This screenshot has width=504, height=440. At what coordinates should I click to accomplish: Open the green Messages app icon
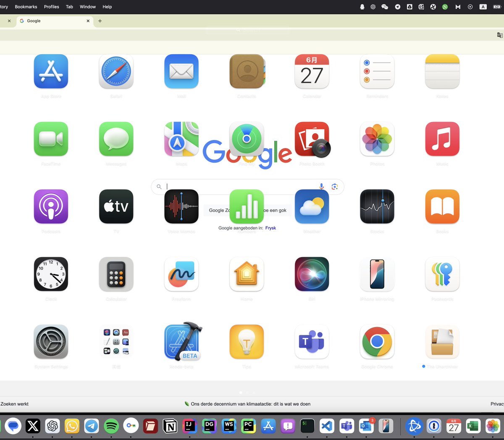coord(116,139)
